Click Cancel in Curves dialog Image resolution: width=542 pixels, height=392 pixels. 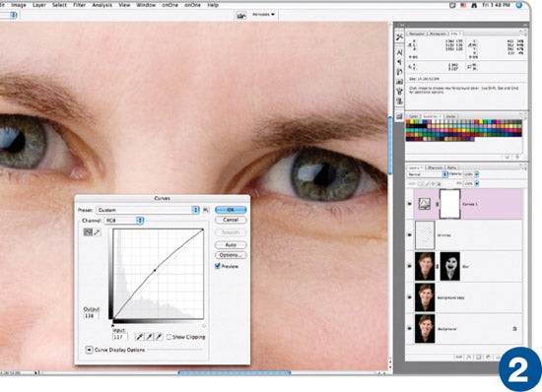pos(231,220)
